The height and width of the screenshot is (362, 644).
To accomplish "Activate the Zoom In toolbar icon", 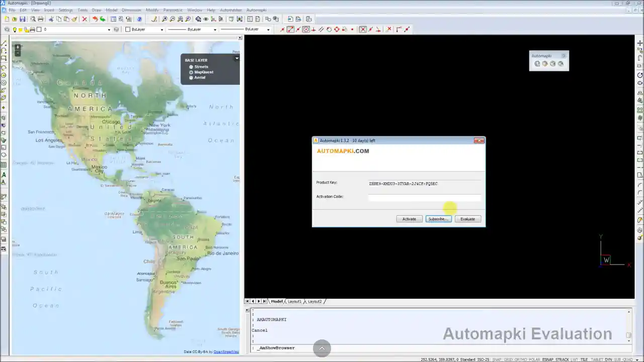I will click(x=165, y=19).
